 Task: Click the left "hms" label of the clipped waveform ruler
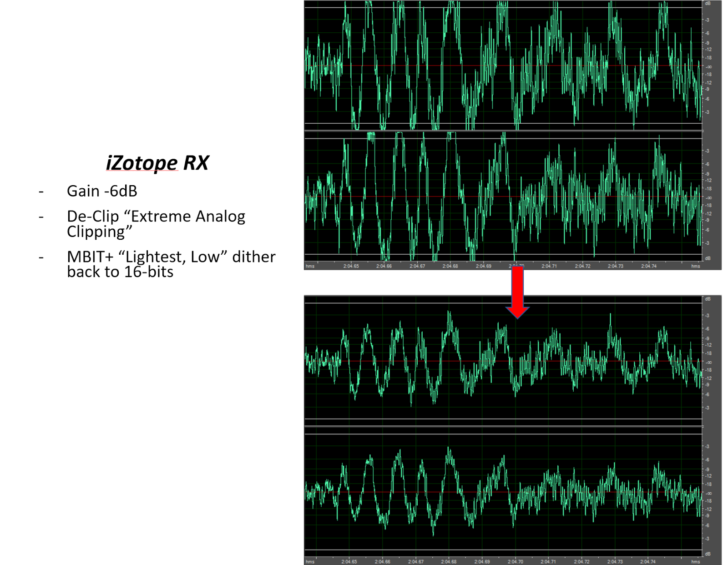[x=310, y=266]
